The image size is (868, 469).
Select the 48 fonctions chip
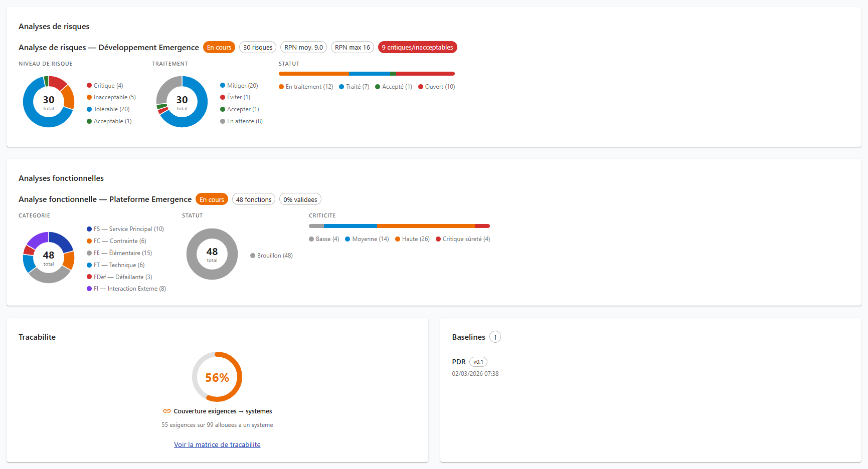[x=253, y=199]
